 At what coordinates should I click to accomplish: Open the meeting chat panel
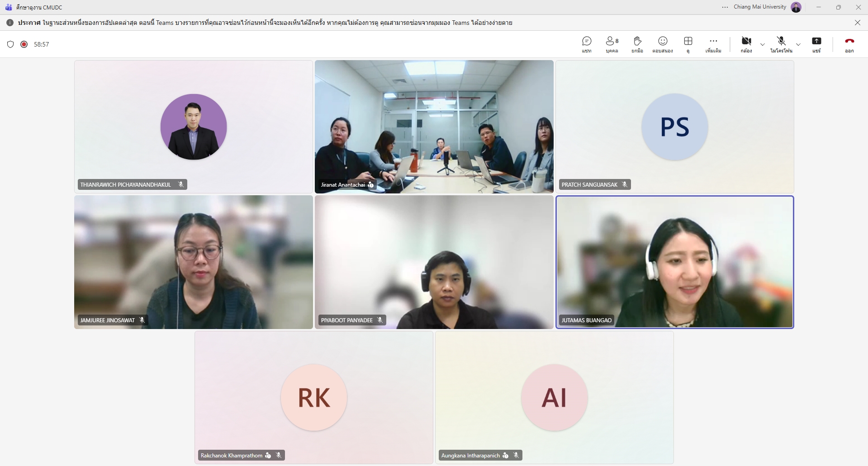click(x=587, y=44)
